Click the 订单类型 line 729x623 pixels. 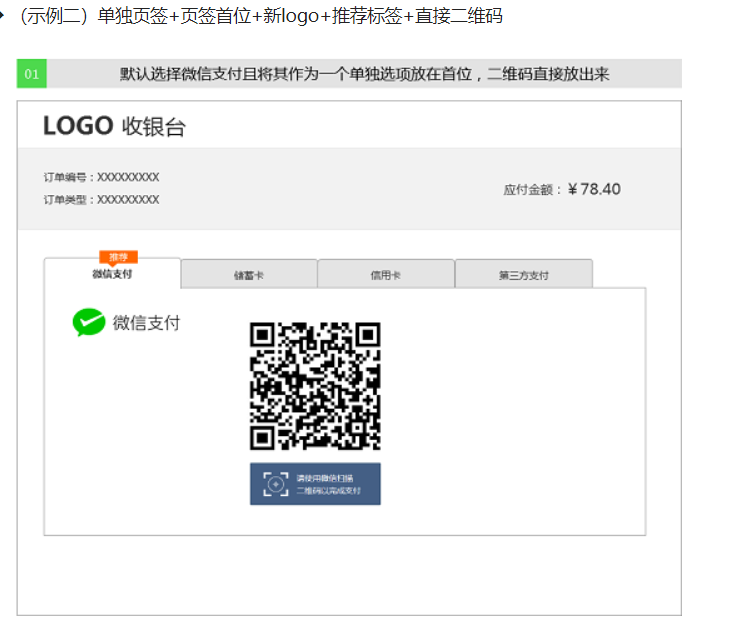[x=101, y=199]
